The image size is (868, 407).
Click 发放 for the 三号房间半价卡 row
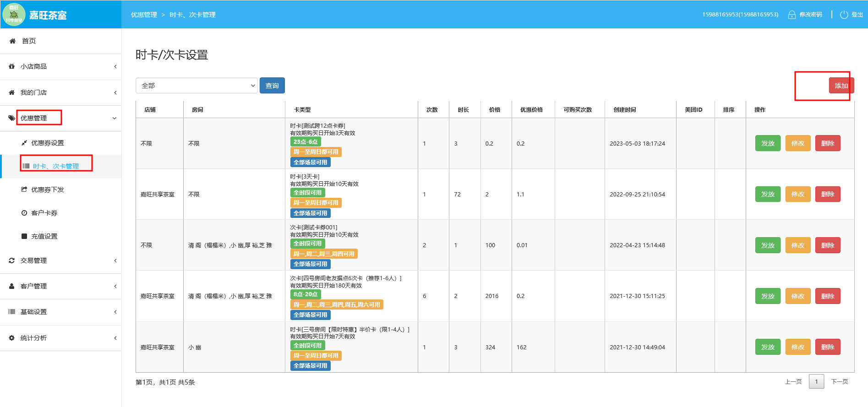[x=768, y=347]
